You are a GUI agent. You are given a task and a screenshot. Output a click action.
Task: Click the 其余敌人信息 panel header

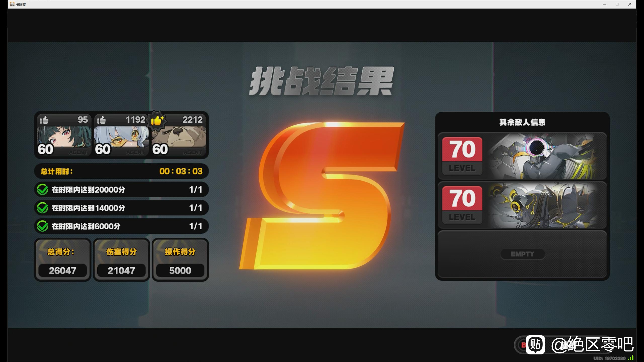522,122
